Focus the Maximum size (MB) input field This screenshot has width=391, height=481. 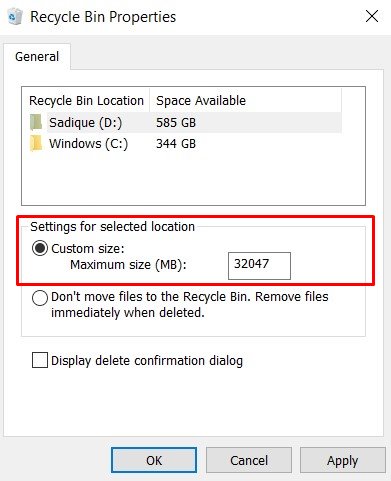pyautogui.click(x=259, y=266)
